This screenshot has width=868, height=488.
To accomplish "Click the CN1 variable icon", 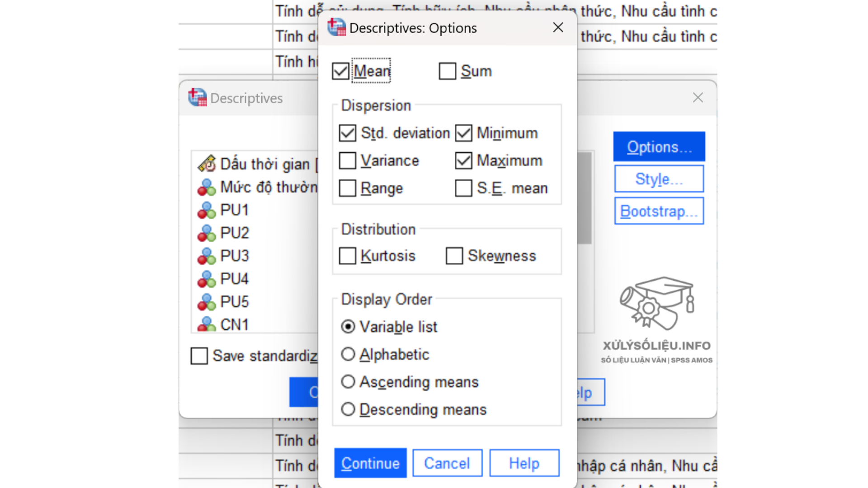I will tap(207, 324).
